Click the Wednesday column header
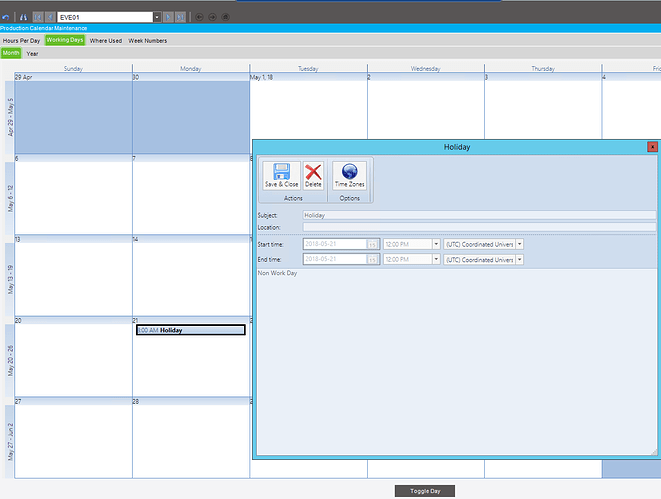Image resolution: width=661 pixels, height=499 pixels. (x=425, y=68)
